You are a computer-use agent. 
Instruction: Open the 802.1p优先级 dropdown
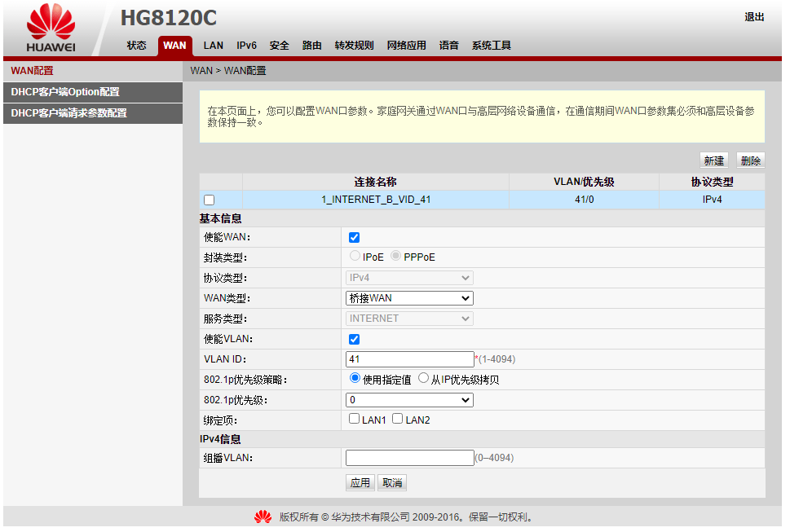pos(409,400)
